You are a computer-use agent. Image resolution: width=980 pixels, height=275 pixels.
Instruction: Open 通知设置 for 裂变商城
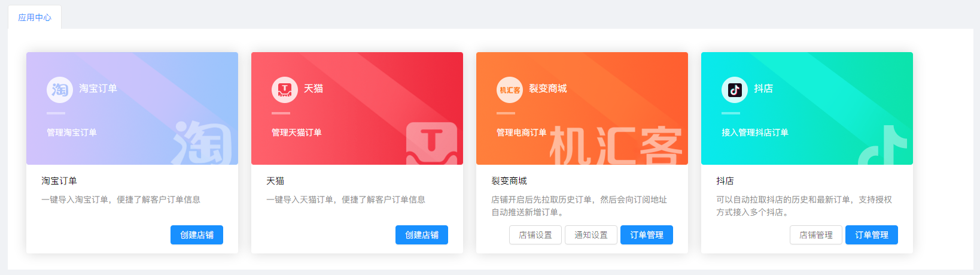pyautogui.click(x=591, y=235)
